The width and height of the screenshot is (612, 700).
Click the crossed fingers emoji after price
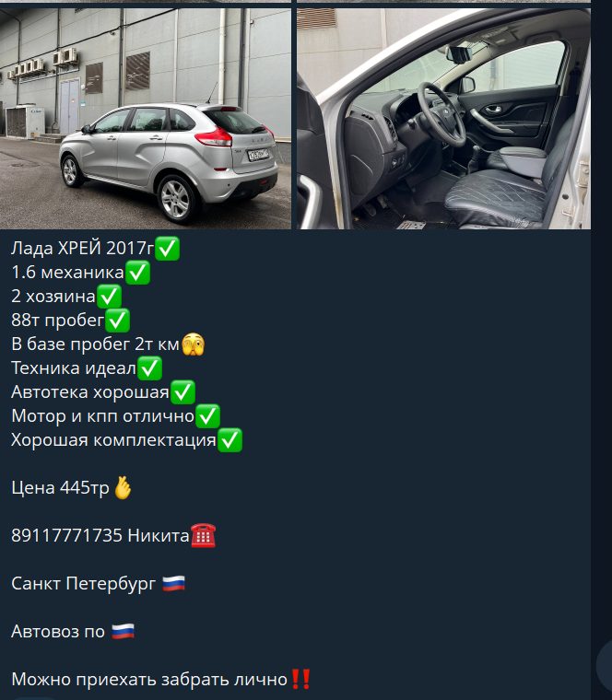[123, 487]
